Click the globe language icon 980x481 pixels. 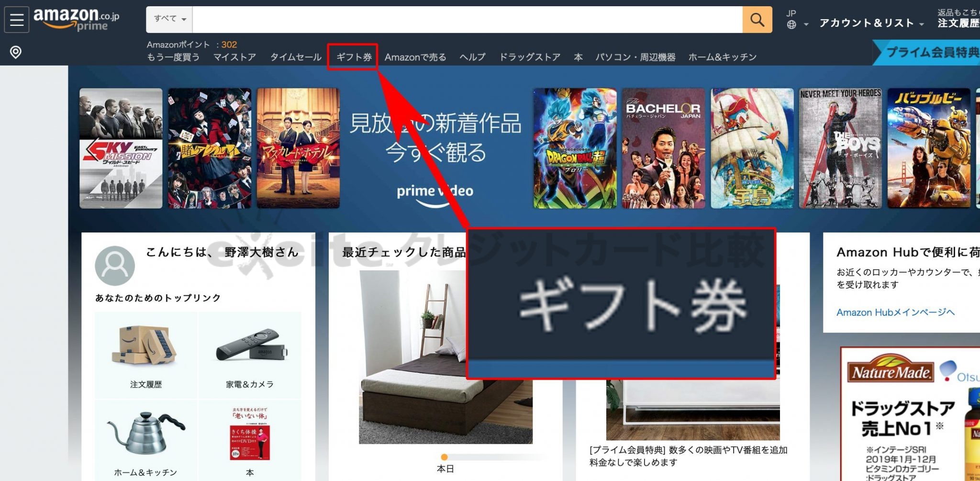coord(791,24)
